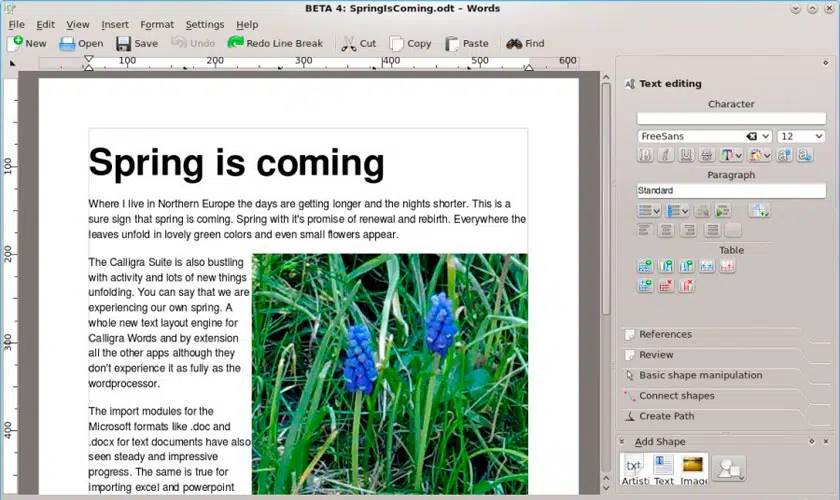Align paragraph to the right
The height and width of the screenshot is (500, 840).
tap(689, 230)
